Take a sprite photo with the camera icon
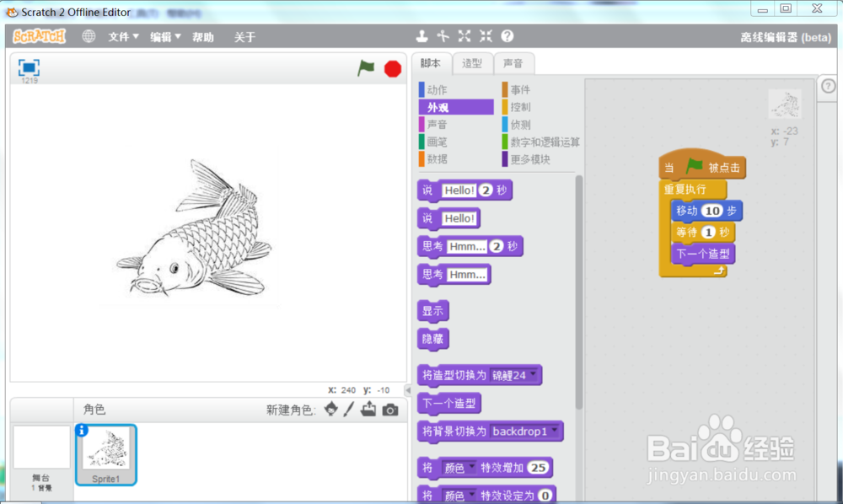Viewport: 843px width, 504px height. point(389,410)
